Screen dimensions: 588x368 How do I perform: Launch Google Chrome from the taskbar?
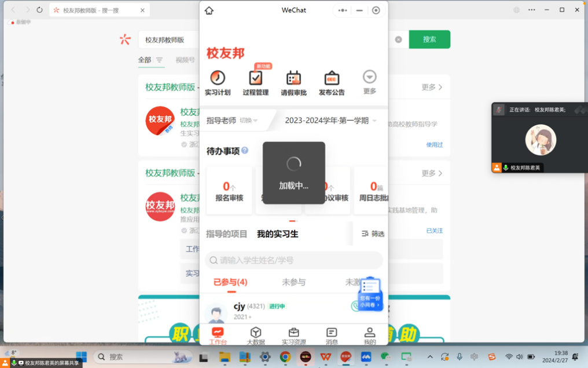tap(285, 357)
